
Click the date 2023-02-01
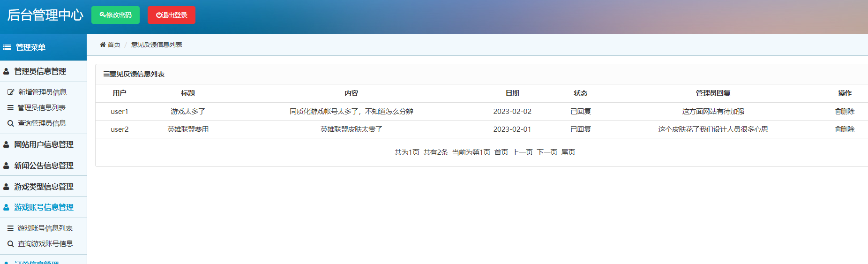(x=512, y=129)
